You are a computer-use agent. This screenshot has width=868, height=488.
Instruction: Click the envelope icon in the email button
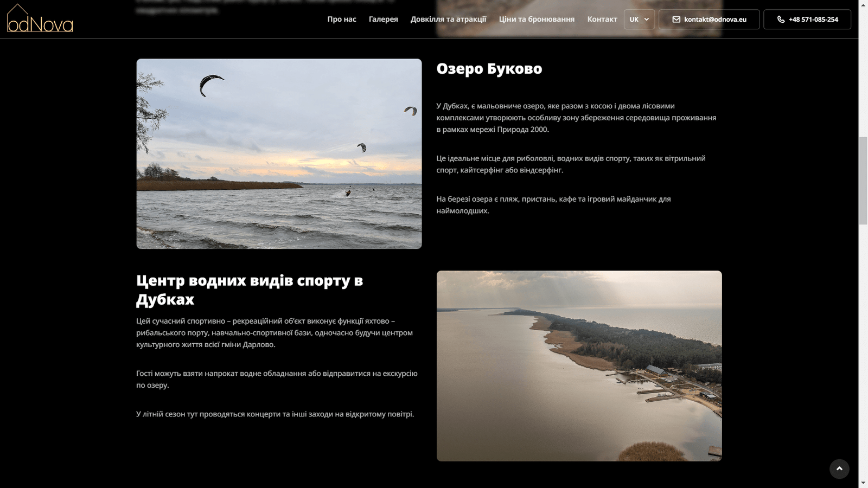tap(676, 20)
